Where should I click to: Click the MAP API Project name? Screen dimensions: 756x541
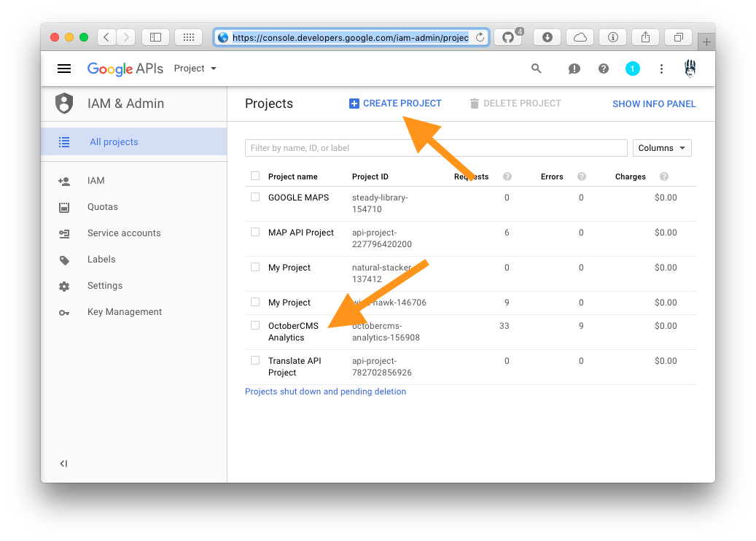[x=301, y=233]
